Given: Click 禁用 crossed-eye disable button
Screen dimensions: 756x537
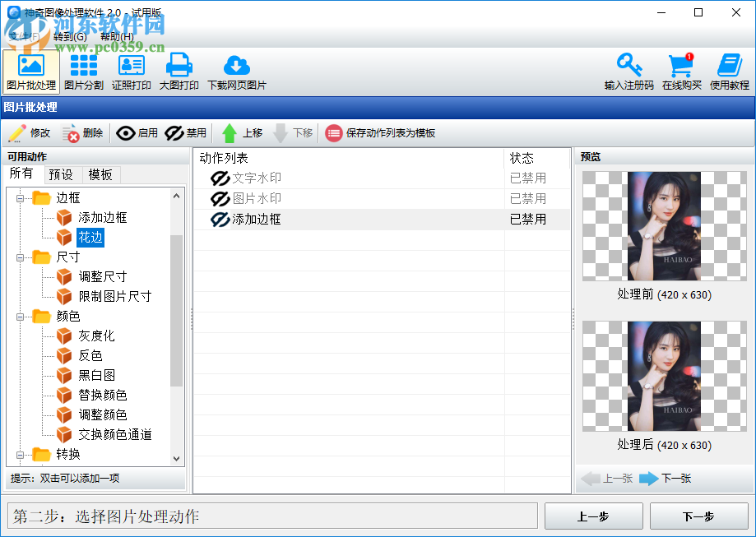Looking at the screenshot, I should point(186,133).
